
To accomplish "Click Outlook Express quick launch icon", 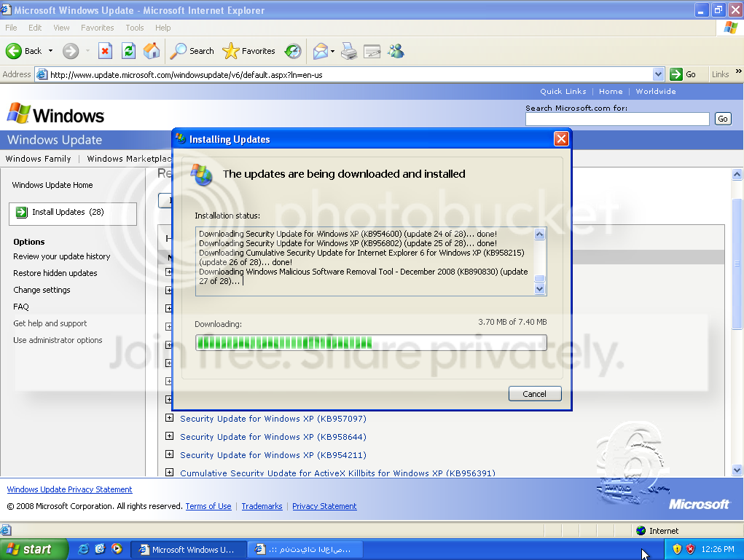I will tap(100, 548).
